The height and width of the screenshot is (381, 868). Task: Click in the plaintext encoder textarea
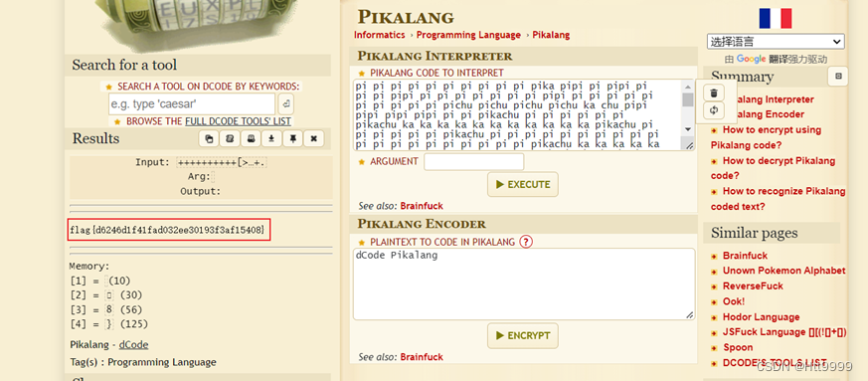point(524,285)
